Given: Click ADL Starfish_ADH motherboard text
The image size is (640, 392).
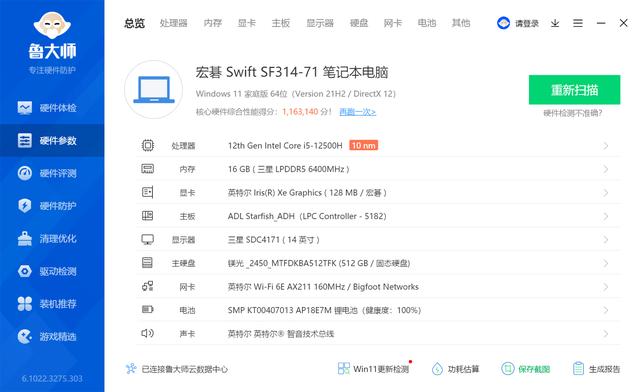Looking at the screenshot, I should (307, 216).
